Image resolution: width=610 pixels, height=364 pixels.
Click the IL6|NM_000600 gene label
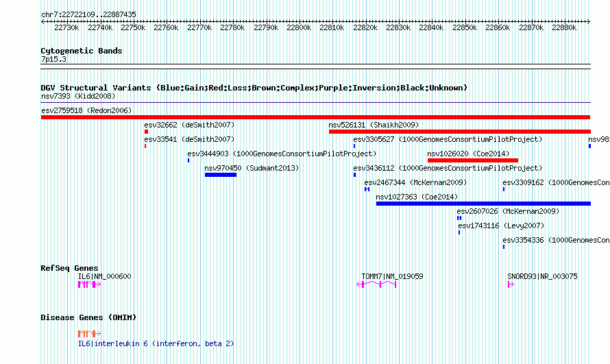(105, 276)
